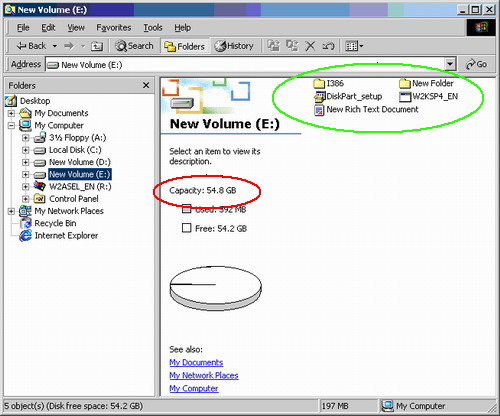Click the Free space legend box
This screenshot has height=416, width=500.
coord(187,228)
